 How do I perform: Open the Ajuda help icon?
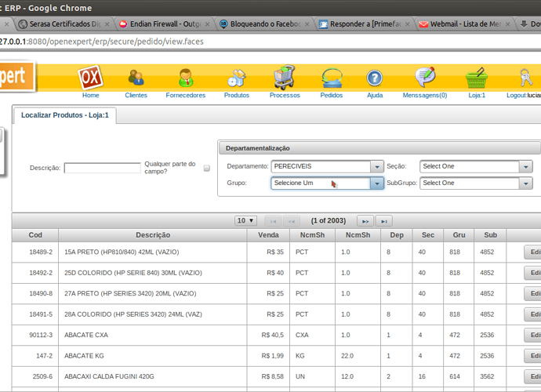point(375,78)
